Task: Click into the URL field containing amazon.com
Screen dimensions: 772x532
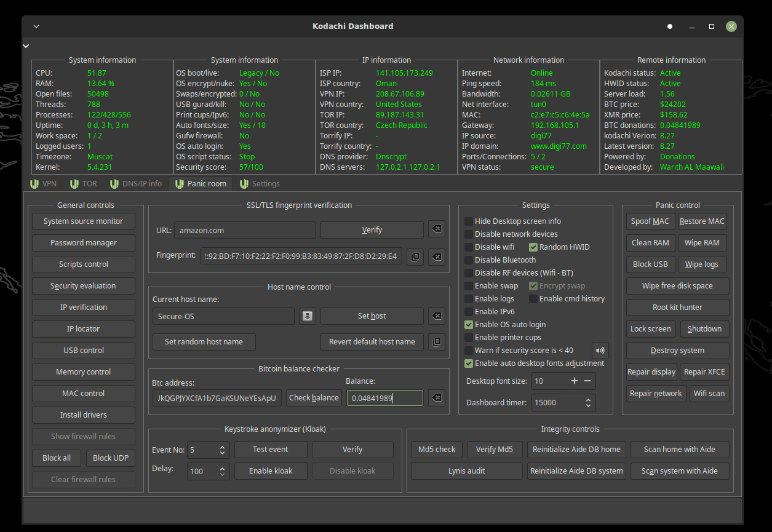Action: coord(245,230)
